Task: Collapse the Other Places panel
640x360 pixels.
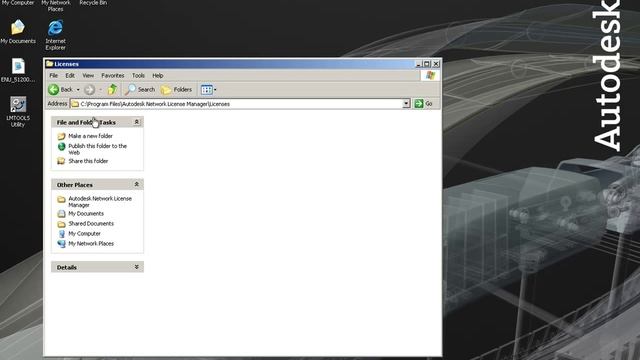Action: (x=137, y=184)
